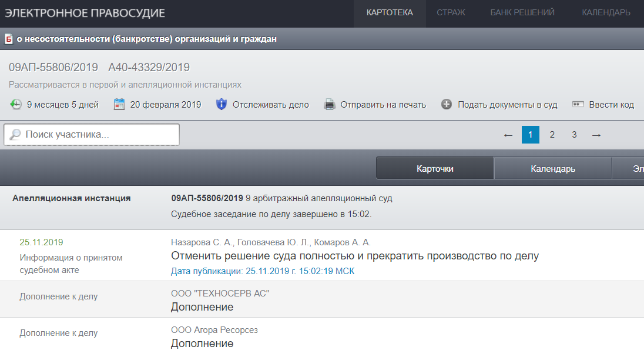This screenshot has height=350, width=644.
Task: Click о несостоятельности (банкротстве) category title
Action: (147, 39)
